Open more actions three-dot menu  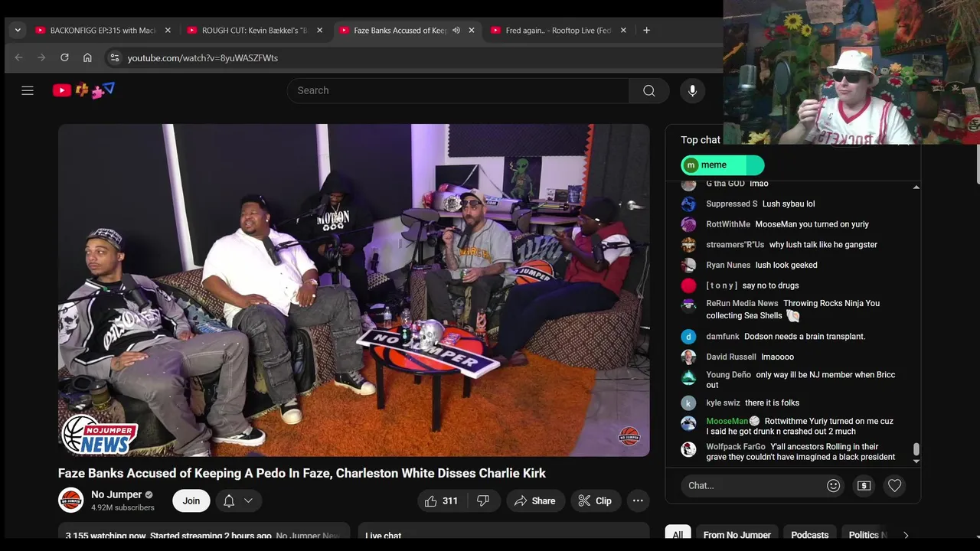[x=638, y=500]
